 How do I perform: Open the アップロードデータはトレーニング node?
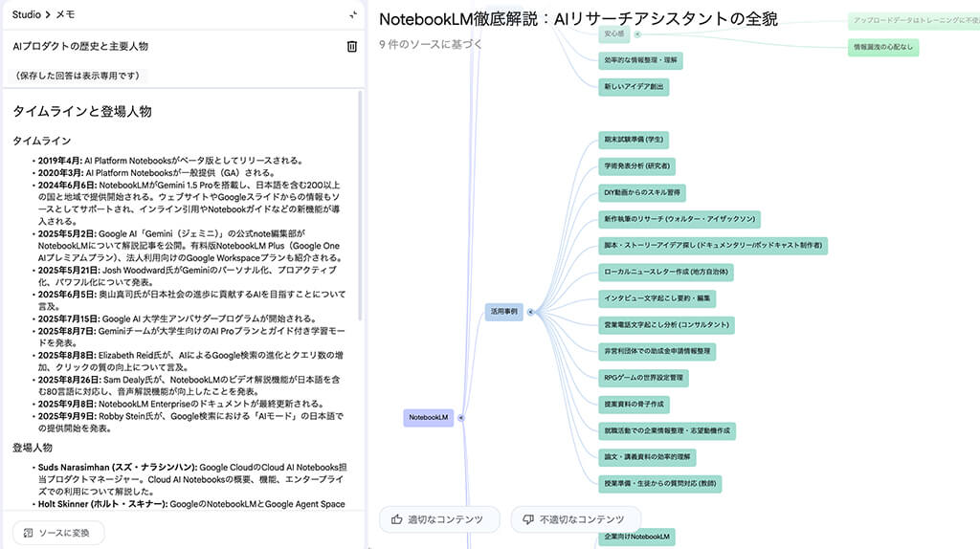click(914, 21)
